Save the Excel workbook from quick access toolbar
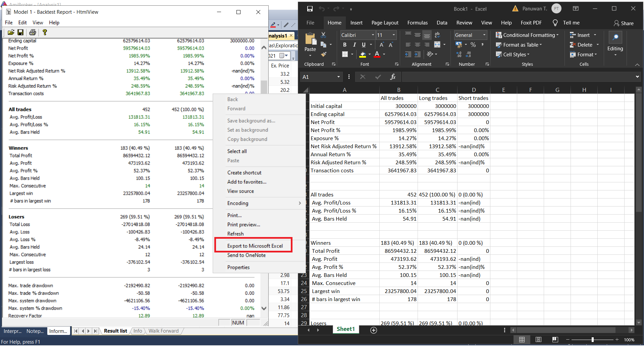The image size is (644, 346). tap(310, 9)
